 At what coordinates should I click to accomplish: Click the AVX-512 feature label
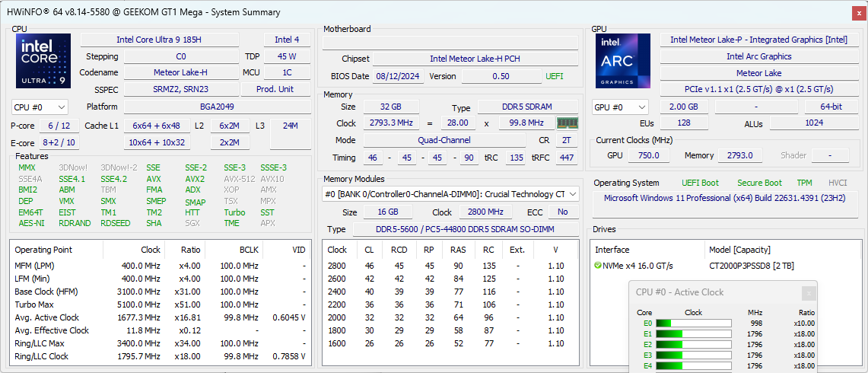click(x=239, y=179)
